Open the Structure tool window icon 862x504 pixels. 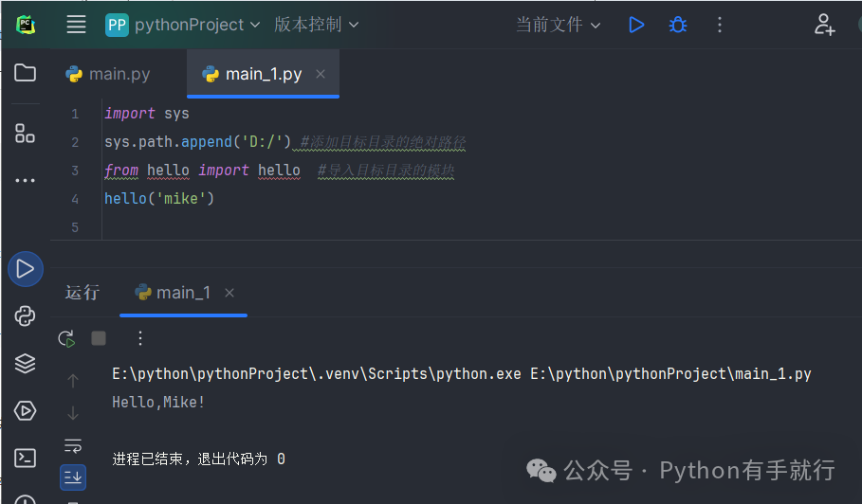25,134
